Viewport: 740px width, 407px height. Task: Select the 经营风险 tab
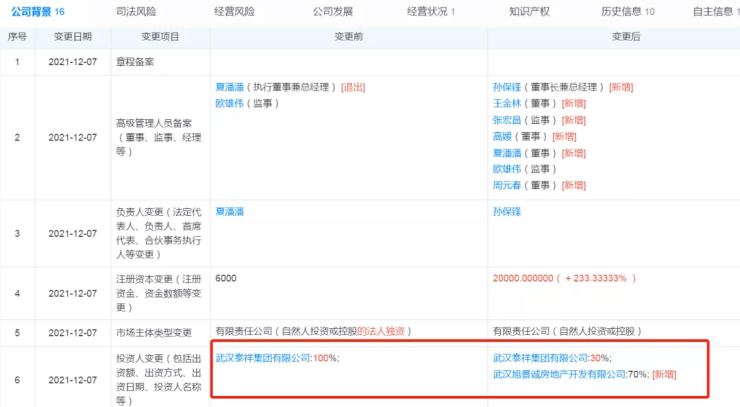click(233, 11)
